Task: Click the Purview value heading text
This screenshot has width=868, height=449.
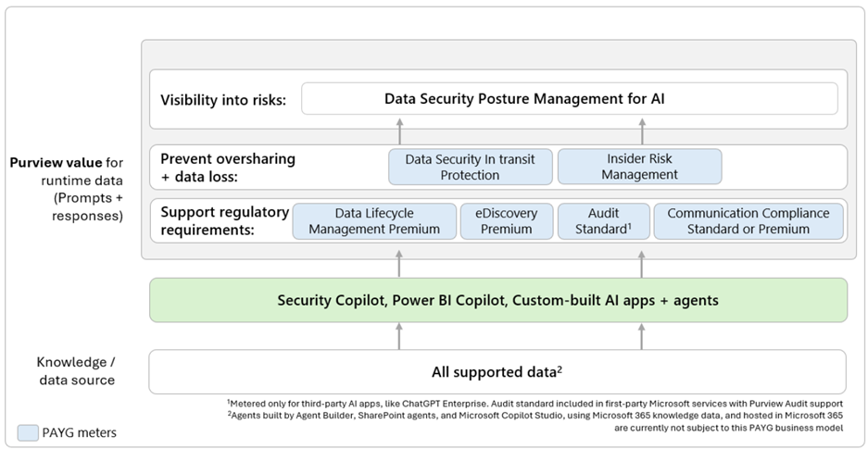Action: [50, 163]
